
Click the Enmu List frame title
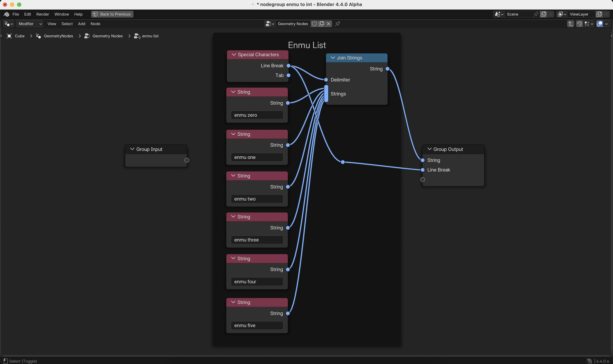point(307,45)
